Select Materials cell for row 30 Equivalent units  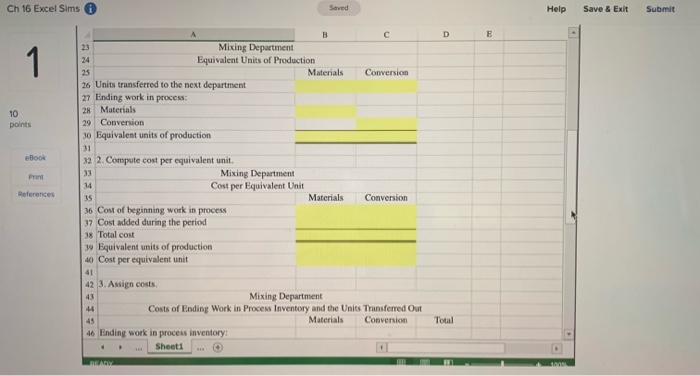(x=325, y=136)
